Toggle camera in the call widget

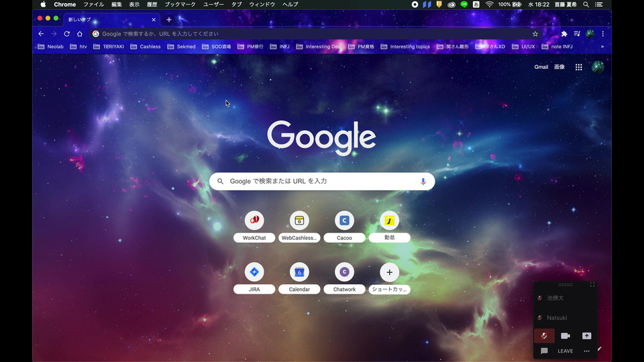click(x=566, y=336)
